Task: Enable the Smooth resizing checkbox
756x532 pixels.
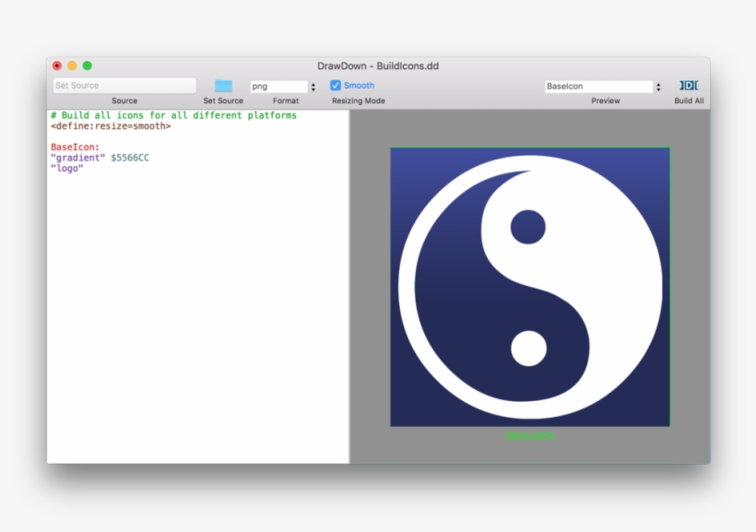Action: coord(336,84)
